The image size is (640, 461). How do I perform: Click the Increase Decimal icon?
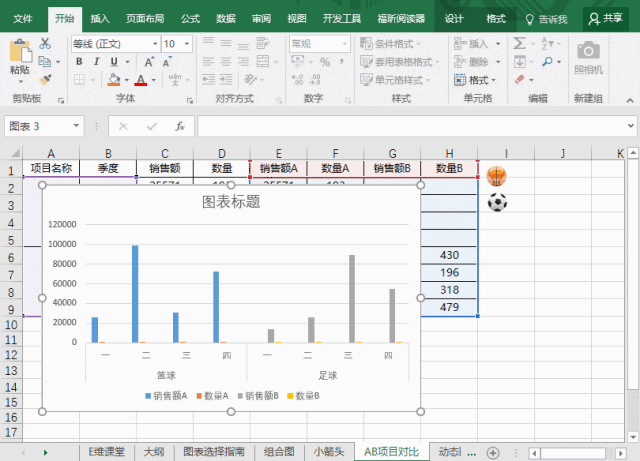[x=298, y=79]
